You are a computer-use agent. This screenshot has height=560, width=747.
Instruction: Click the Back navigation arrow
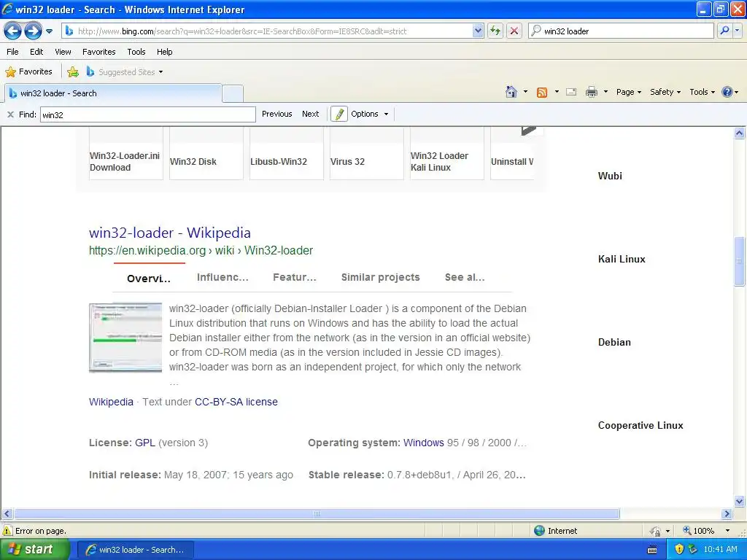pos(13,31)
